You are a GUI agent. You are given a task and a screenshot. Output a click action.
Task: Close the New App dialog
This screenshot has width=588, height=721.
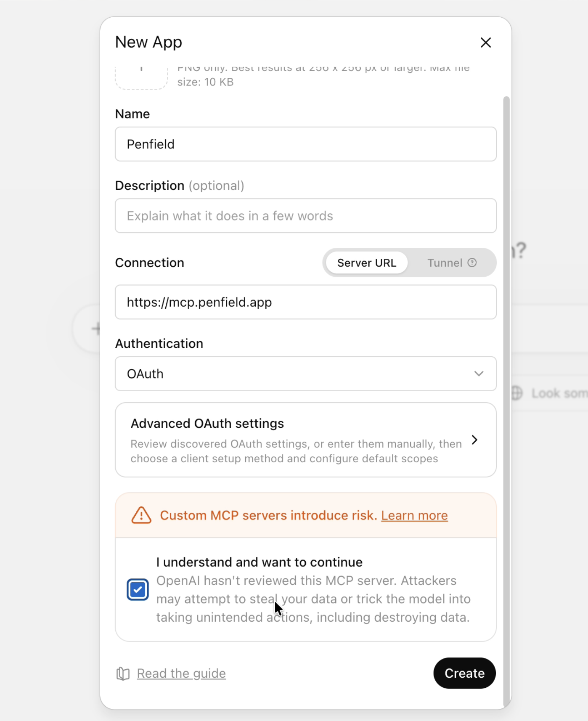click(x=486, y=42)
